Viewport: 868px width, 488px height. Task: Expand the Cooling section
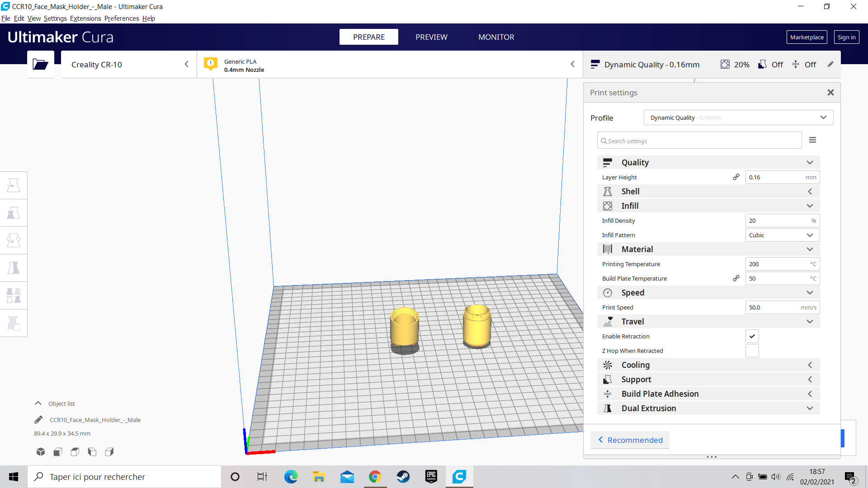708,365
